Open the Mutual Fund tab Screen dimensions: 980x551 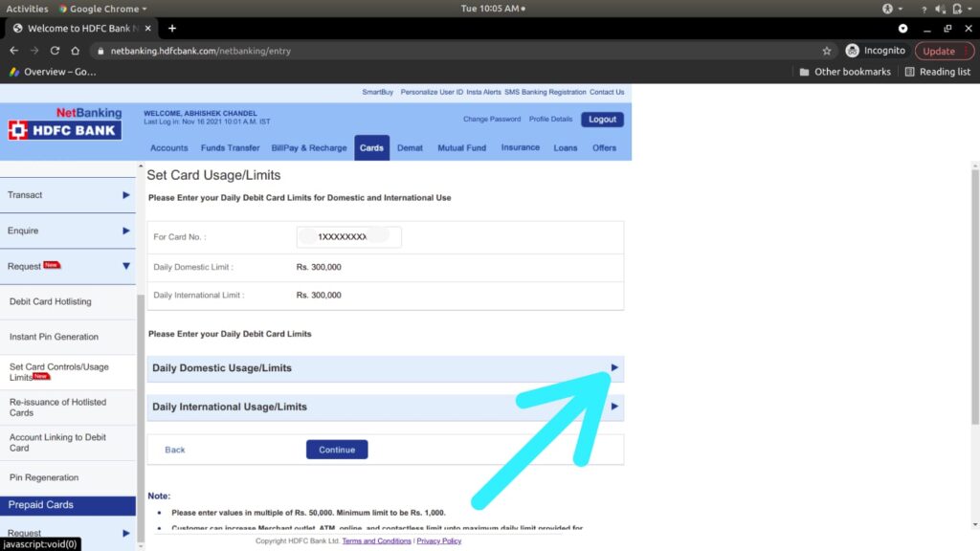coord(462,148)
